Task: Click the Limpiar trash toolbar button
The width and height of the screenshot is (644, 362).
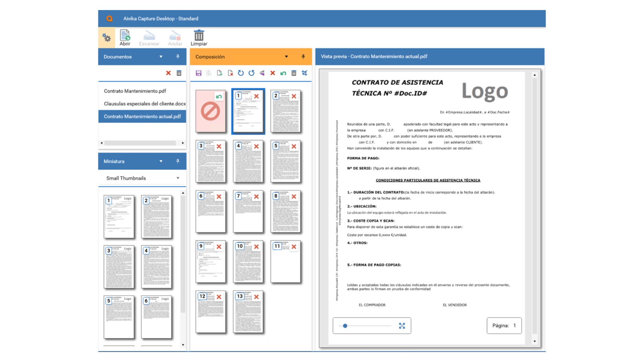Action: pos(199,38)
